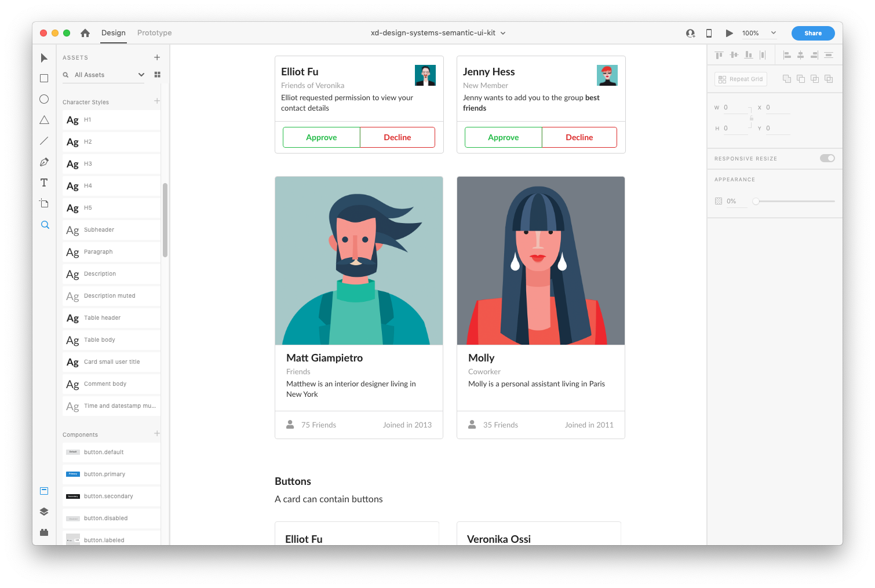Activate the Polygon triangle tool

click(x=44, y=120)
